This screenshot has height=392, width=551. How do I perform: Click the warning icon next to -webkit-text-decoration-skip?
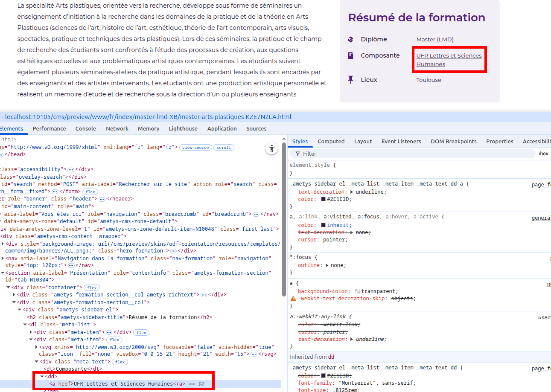293,299
